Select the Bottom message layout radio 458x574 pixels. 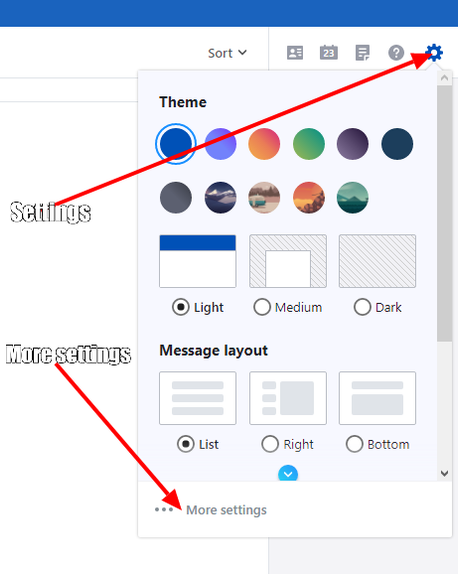[x=354, y=444]
